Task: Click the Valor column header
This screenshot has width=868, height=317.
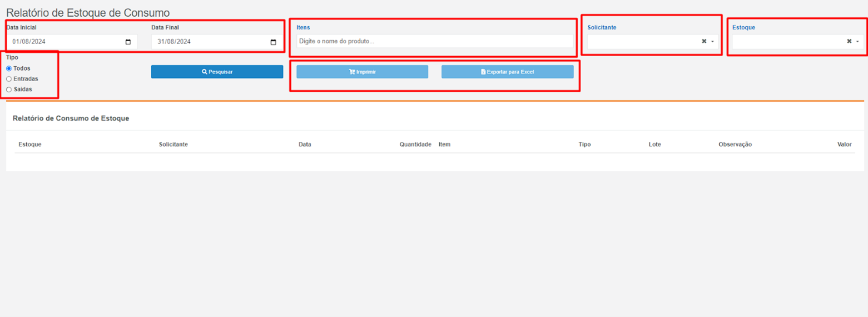Action: click(x=844, y=145)
